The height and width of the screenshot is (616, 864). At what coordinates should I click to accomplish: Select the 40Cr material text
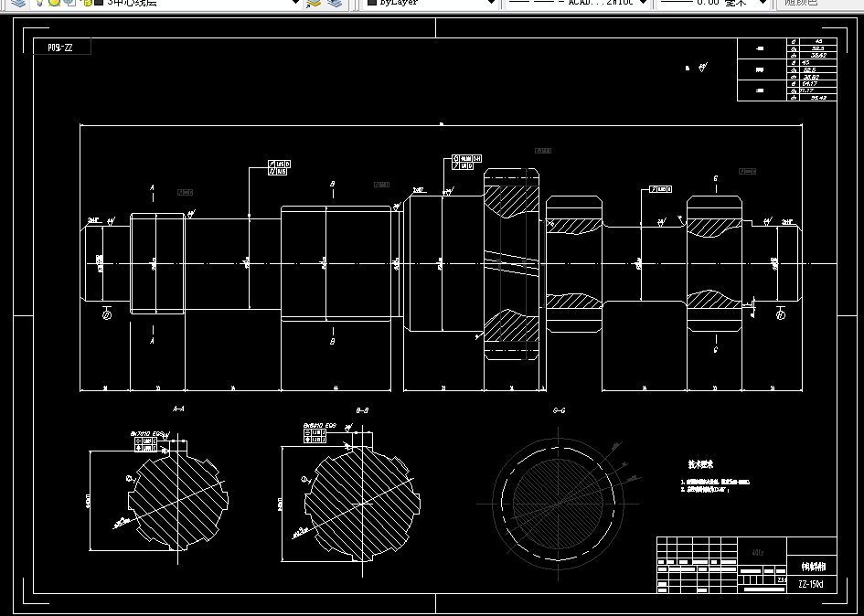click(x=758, y=553)
